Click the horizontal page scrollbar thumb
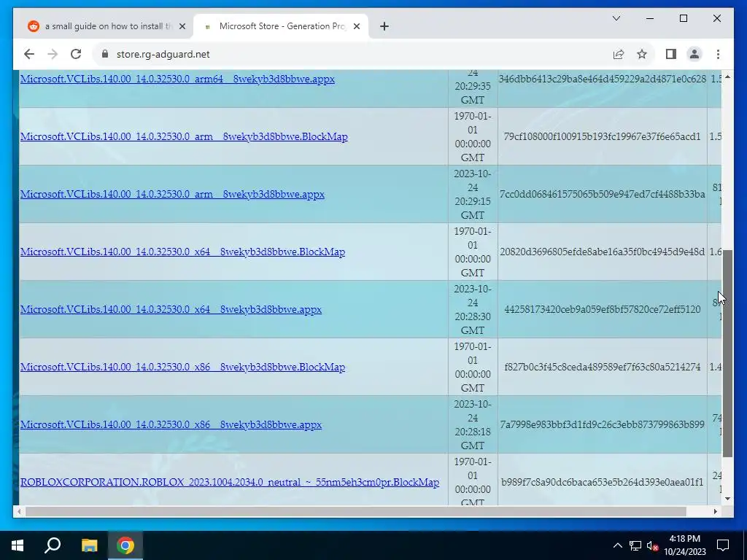Image resolution: width=747 pixels, height=560 pixels. pyautogui.click(x=355, y=511)
